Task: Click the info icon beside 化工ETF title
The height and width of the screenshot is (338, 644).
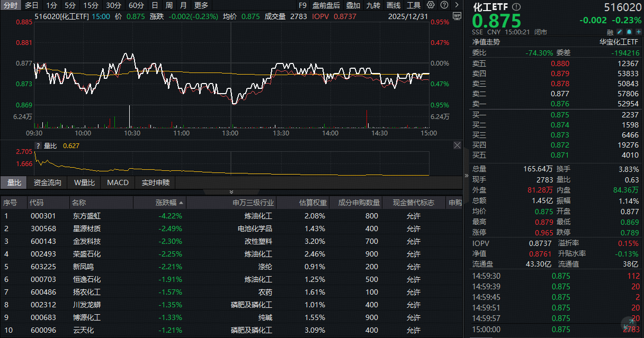Action: coord(516,7)
